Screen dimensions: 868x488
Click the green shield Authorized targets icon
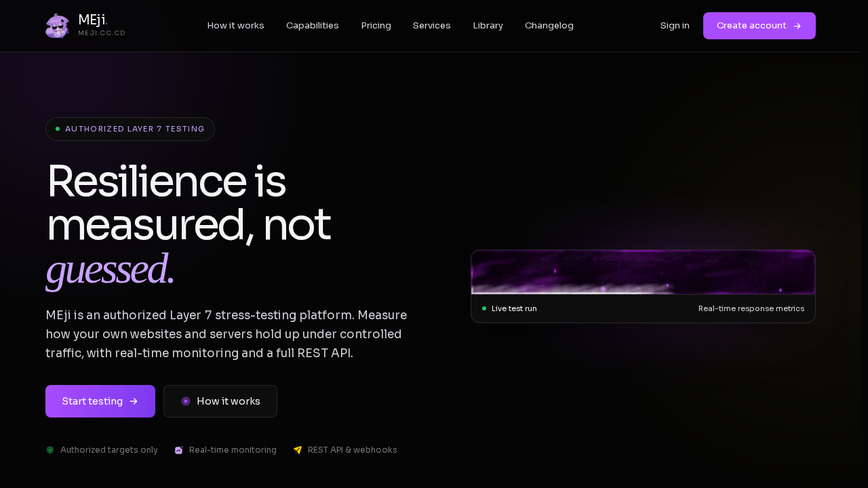50,450
